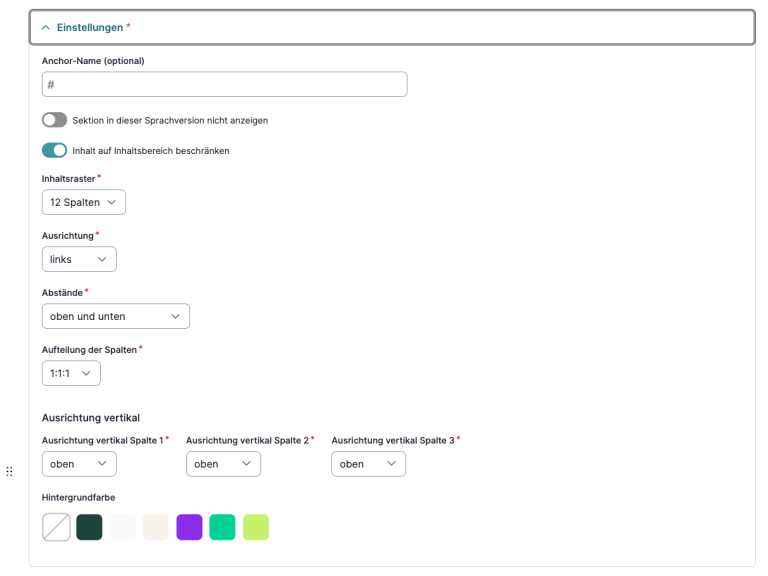Open the Ausrichtung 'links' dropdown

coord(79,259)
